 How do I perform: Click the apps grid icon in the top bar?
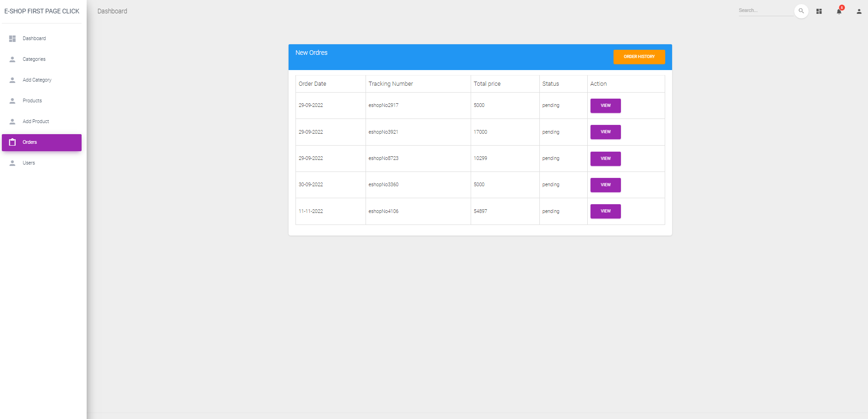click(x=819, y=11)
